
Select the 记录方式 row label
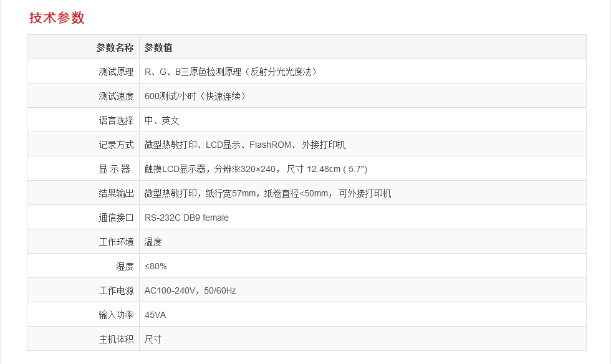pos(116,145)
